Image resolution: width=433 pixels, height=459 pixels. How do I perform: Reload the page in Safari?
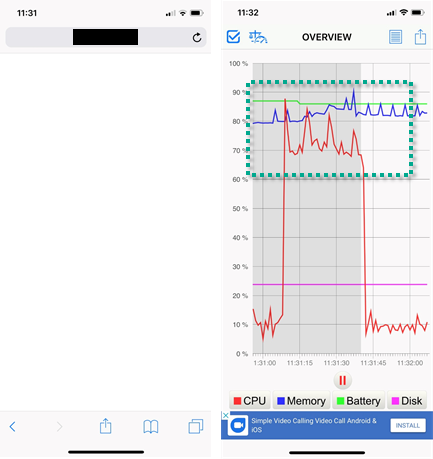click(x=197, y=37)
